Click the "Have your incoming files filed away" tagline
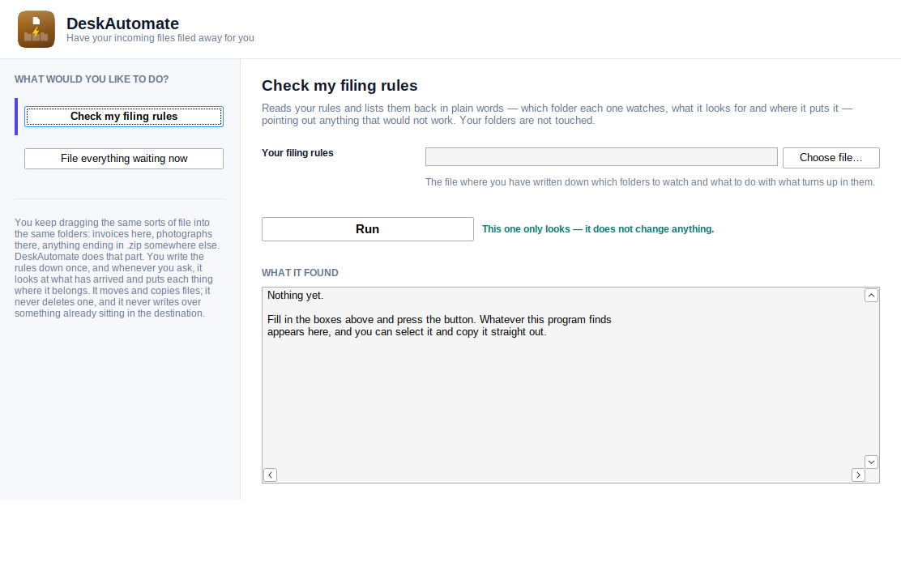This screenshot has width=901, height=588. [x=160, y=38]
